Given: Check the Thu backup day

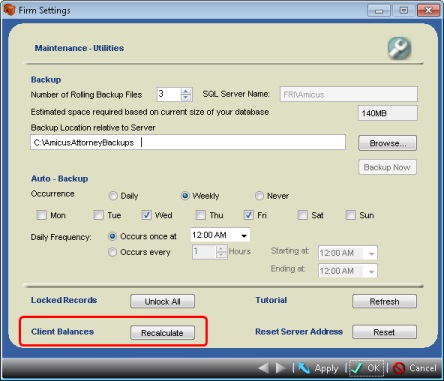Looking at the screenshot, I should [200, 215].
